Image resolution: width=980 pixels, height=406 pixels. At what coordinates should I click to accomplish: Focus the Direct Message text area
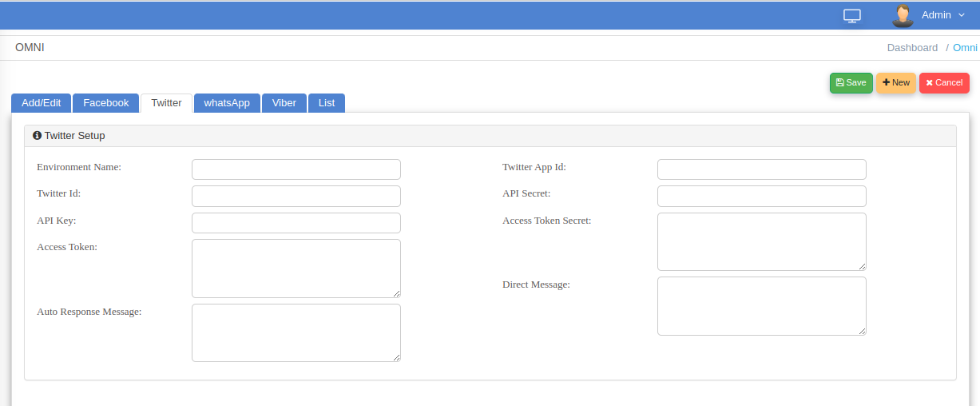761,305
